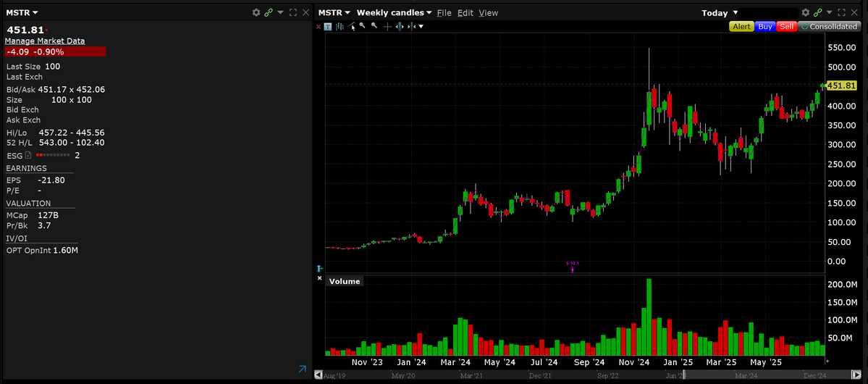This screenshot has width=868, height=384.
Task: Click the timeline scroll left arrow
Action: click(319, 375)
